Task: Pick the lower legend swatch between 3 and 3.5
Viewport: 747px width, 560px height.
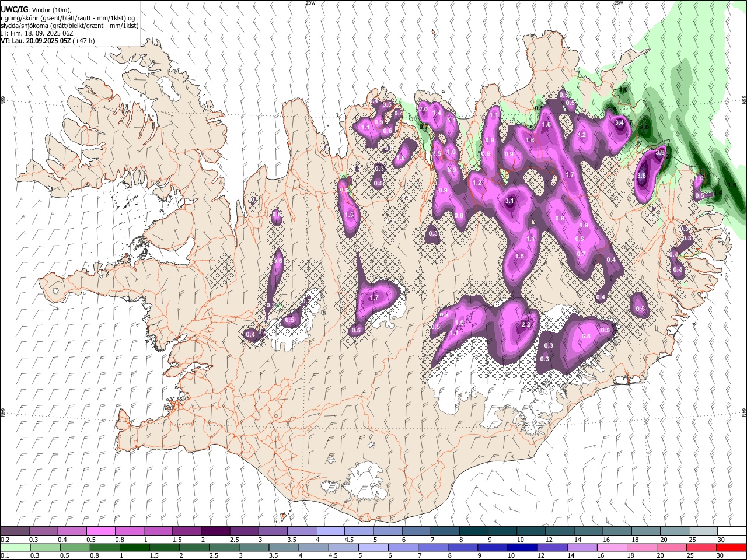Action: click(x=254, y=547)
